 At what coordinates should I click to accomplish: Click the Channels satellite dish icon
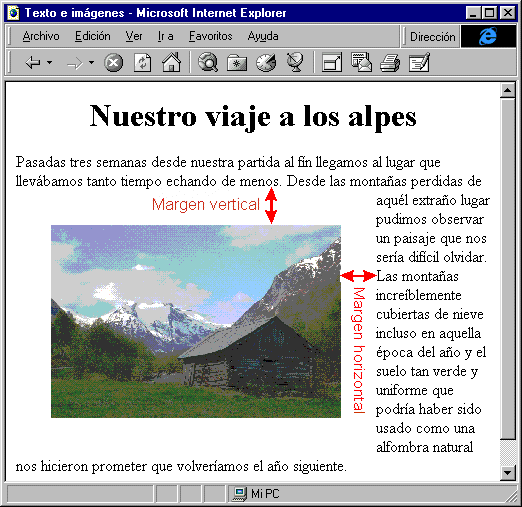295,63
